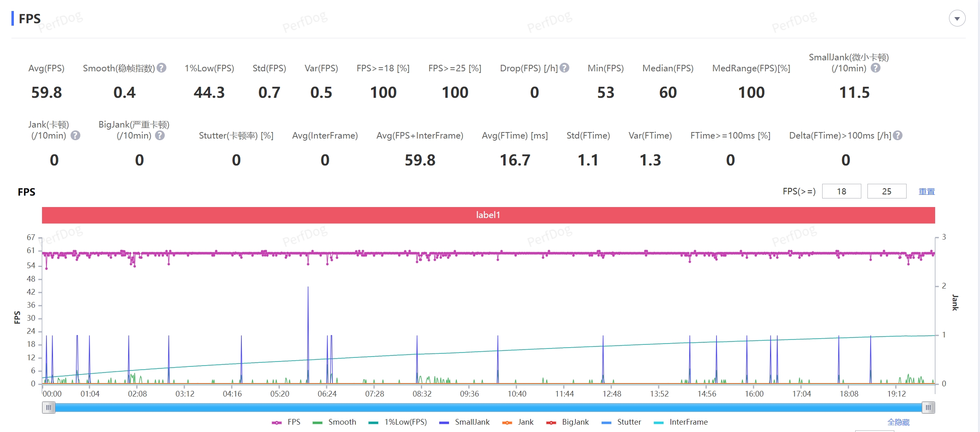The width and height of the screenshot is (980, 432).
Task: Click help icon beside Drop(FPS) [/h]
Action: click(x=564, y=68)
